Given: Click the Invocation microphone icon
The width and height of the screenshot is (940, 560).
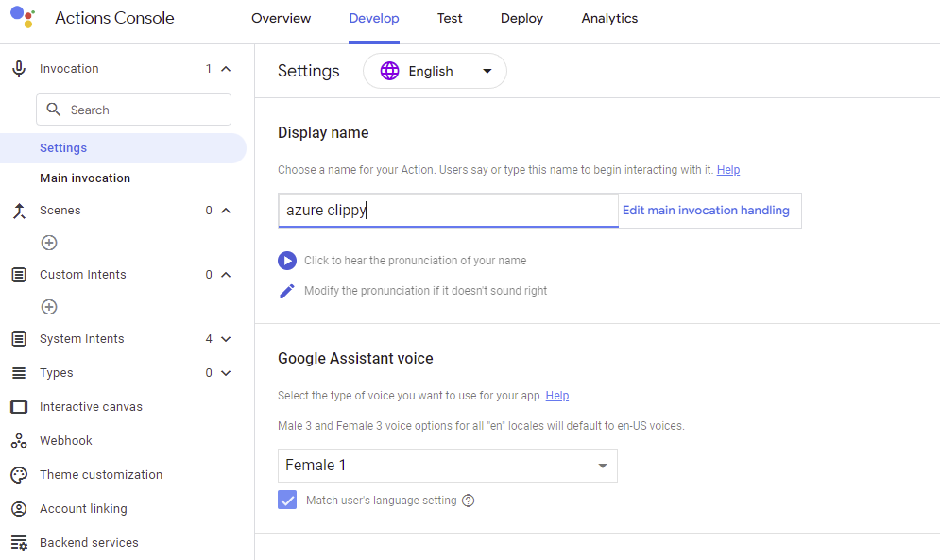Looking at the screenshot, I should point(19,69).
